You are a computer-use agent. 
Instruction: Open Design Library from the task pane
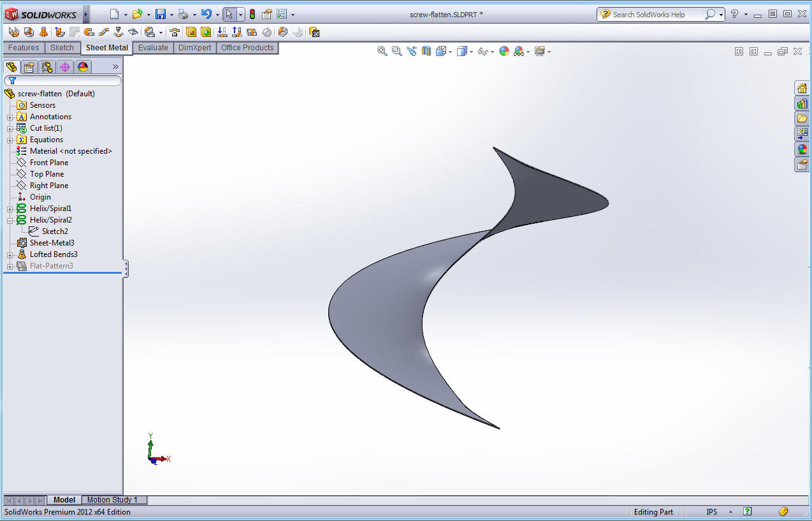click(x=802, y=103)
